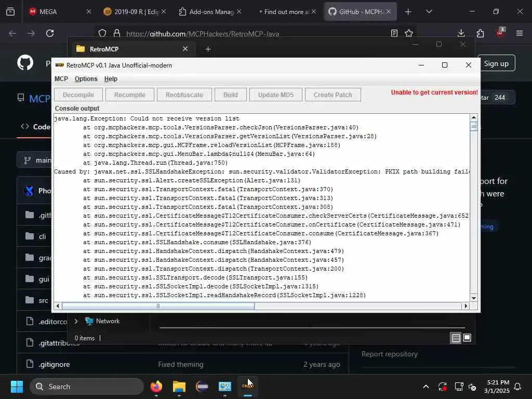Click Report repository link

pyautogui.click(x=389, y=354)
